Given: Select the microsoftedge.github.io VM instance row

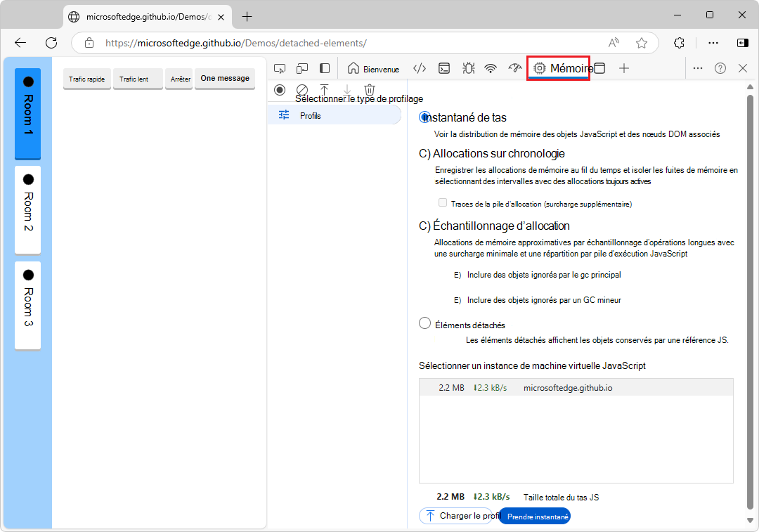Looking at the screenshot, I should [576, 388].
